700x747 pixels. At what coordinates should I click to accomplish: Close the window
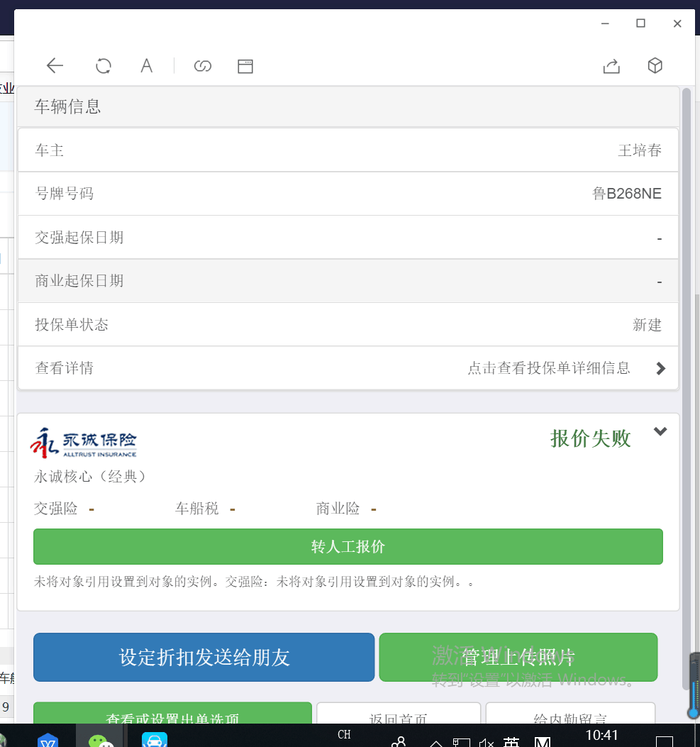coord(677,23)
